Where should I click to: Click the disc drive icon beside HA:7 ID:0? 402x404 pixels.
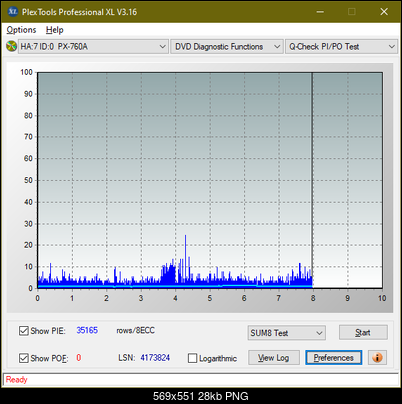point(11,46)
